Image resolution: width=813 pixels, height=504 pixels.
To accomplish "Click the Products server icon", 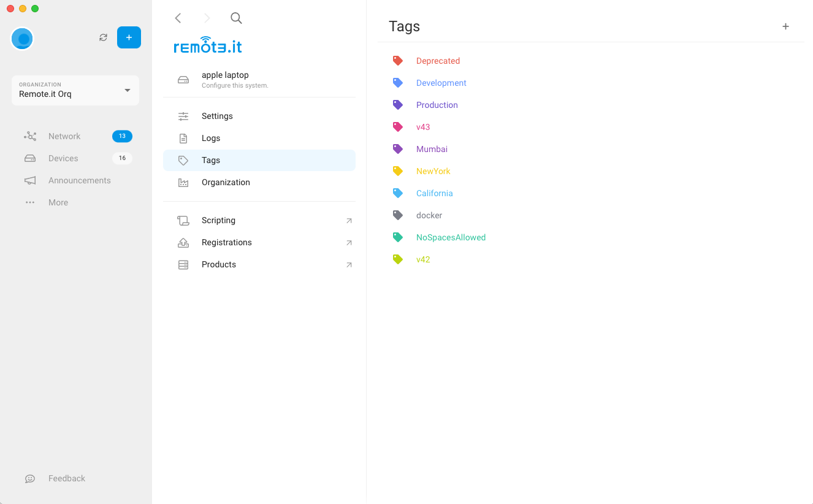I will coord(183,265).
